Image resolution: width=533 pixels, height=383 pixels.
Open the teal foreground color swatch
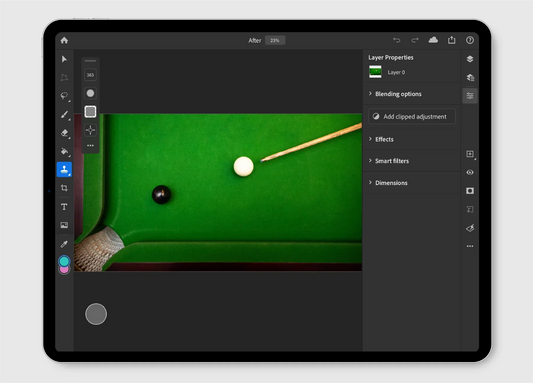[x=64, y=261]
